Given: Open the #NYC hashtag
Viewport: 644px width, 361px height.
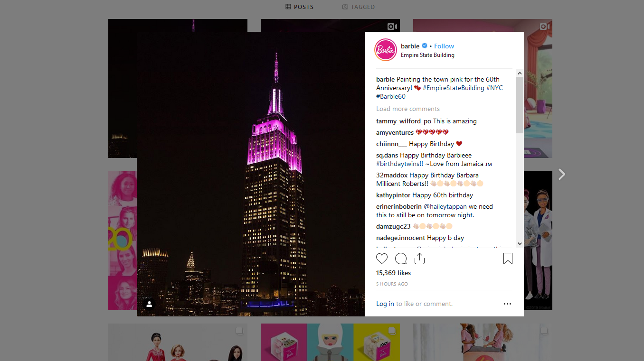Looking at the screenshot, I should point(494,88).
